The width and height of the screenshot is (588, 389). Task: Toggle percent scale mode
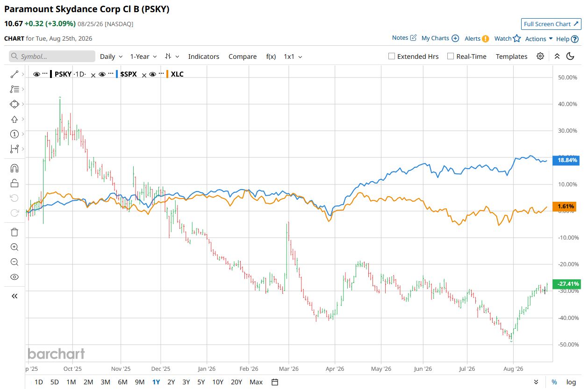click(x=554, y=382)
